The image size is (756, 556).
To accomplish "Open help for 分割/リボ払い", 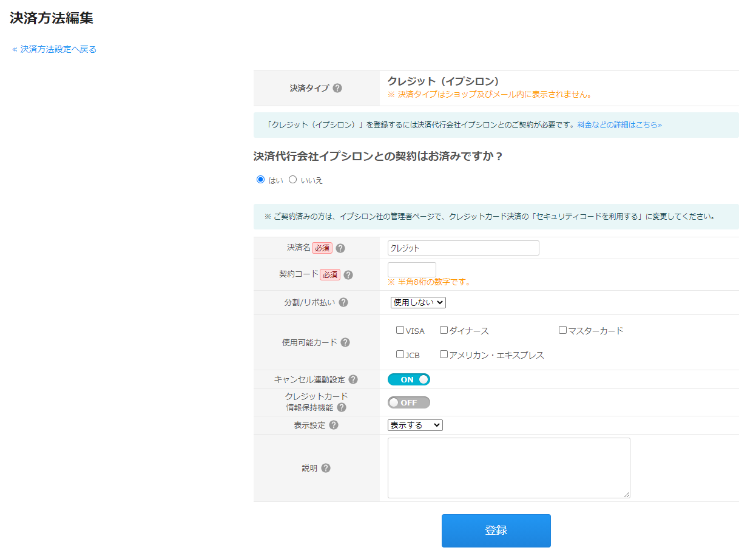I will pyautogui.click(x=343, y=302).
